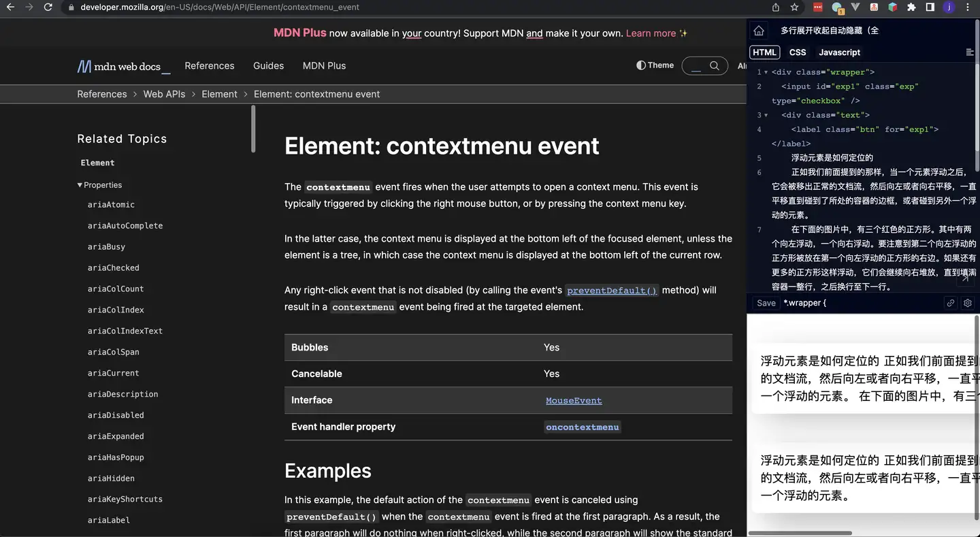
Task: Click the link icon next to Save
Action: tap(951, 303)
